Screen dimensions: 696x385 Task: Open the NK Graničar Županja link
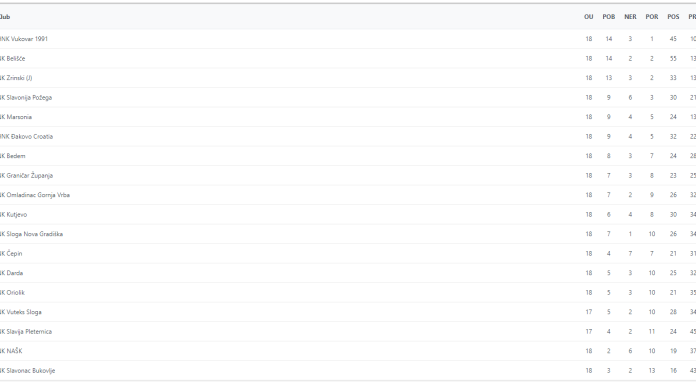(26, 176)
